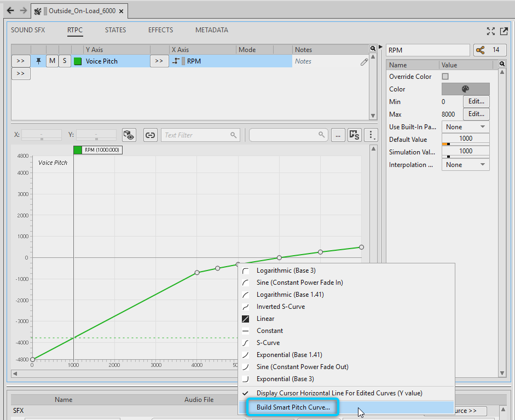Click the show/hide objects eye-cube icon
515x420 pixels.
[x=129, y=135]
